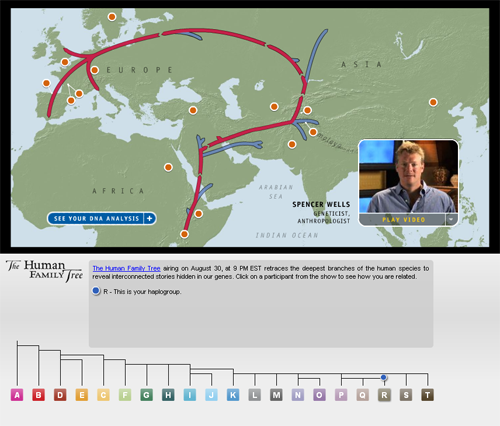Image resolution: width=500 pixels, height=426 pixels.
Task: Click orange marker in northeast Africa
Action: point(168,167)
